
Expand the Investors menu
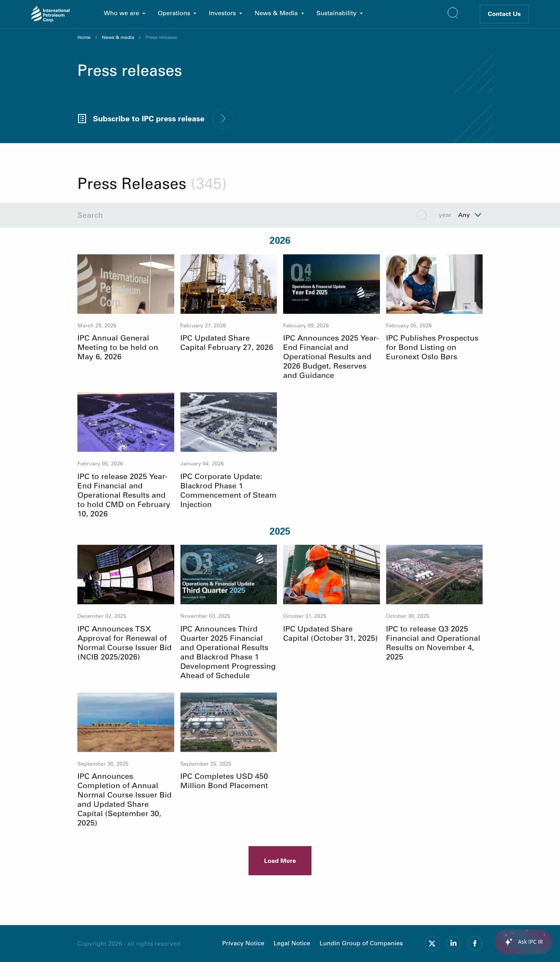226,13
